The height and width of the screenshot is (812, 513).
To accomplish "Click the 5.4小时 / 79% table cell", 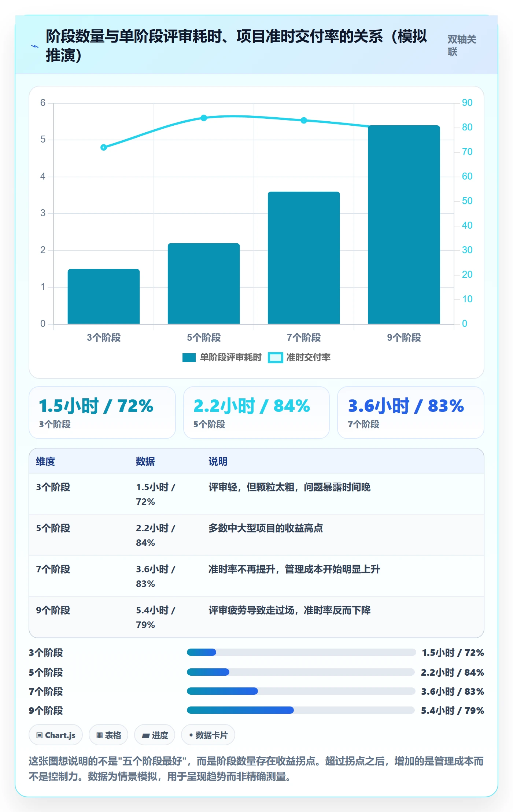I will coord(156,617).
